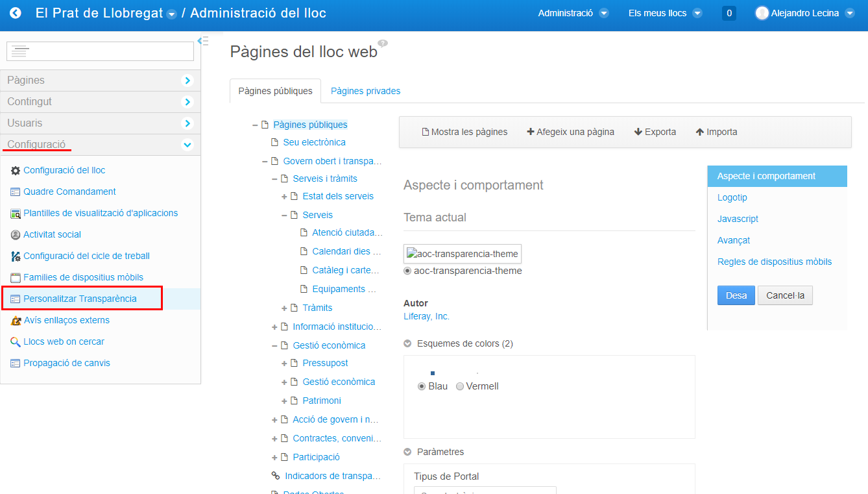Click the blue theme color swatch
The height and width of the screenshot is (494, 868).
(433, 373)
